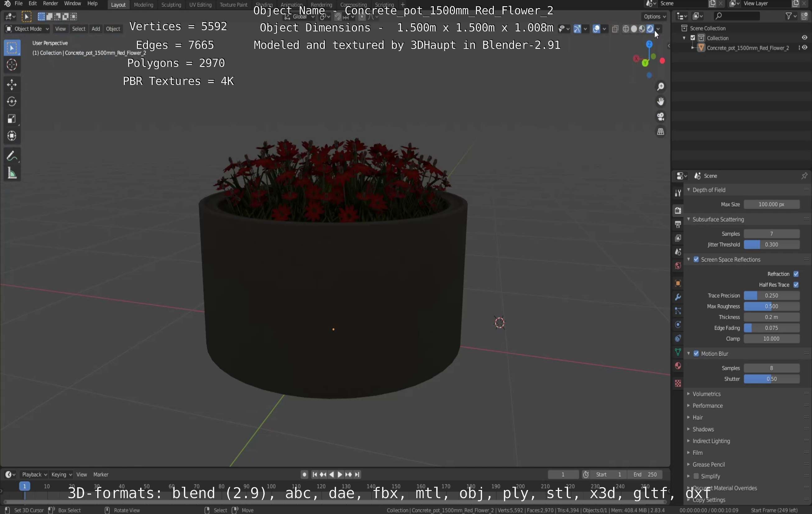Open the Object Constraints properties tab
The width and height of the screenshot is (812, 514).
[678, 339]
